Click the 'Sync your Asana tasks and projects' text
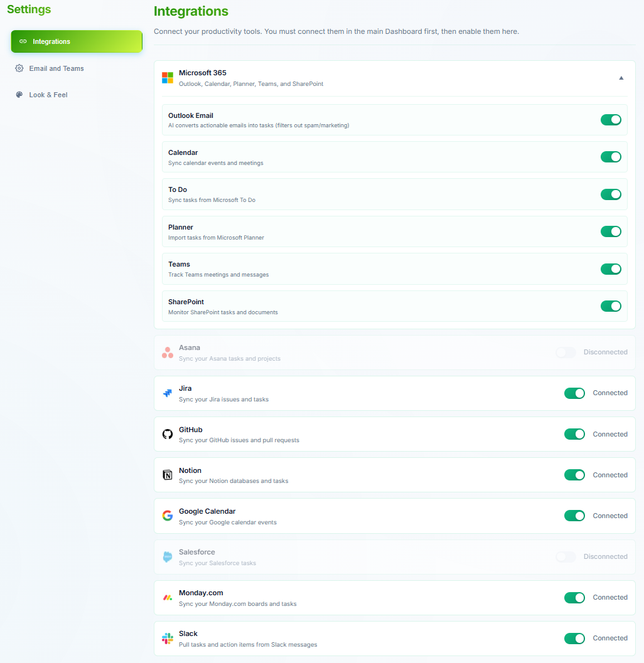 click(x=230, y=359)
